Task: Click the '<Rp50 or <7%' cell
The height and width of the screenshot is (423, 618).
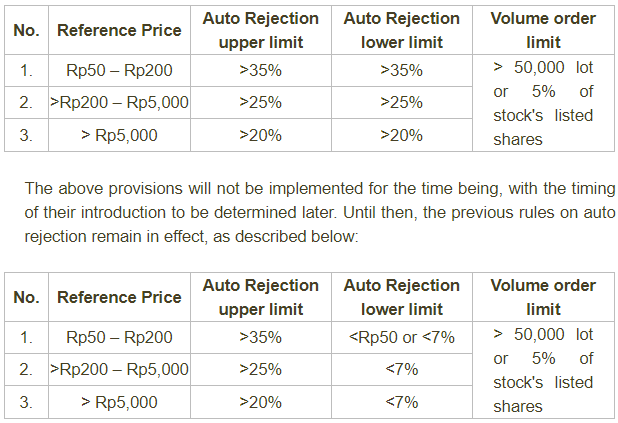Action: (x=402, y=338)
